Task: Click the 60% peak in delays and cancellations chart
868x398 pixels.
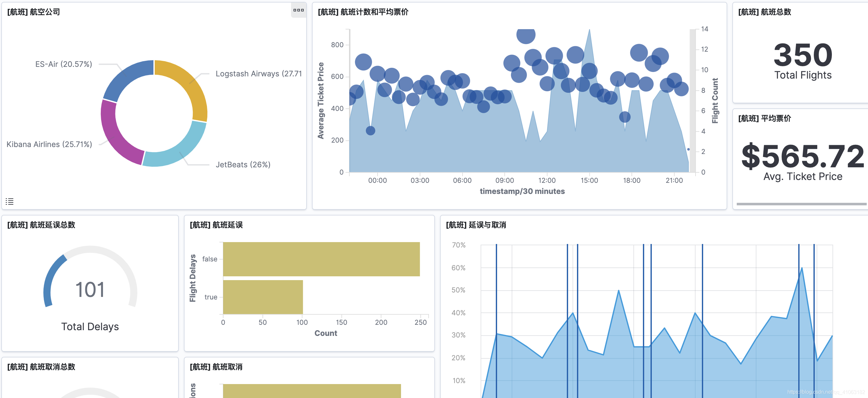Action: pyautogui.click(x=801, y=268)
